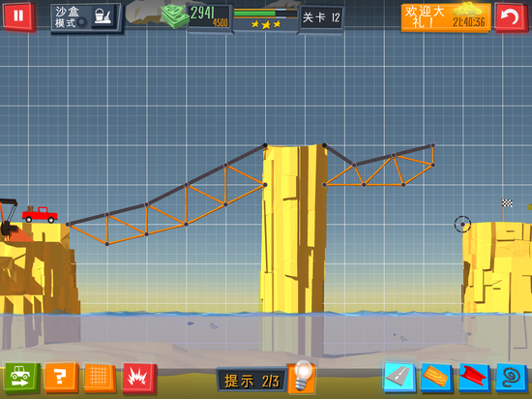This screenshot has width=532, height=399.
Task: Select the 2941 budget counter
Action: click(209, 17)
